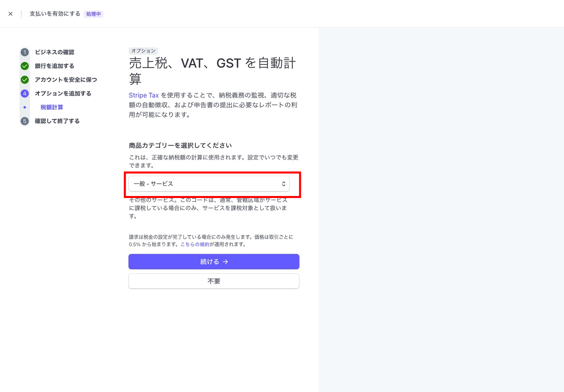Open the Stripe Tax link
The image size is (564, 392).
pos(144,95)
